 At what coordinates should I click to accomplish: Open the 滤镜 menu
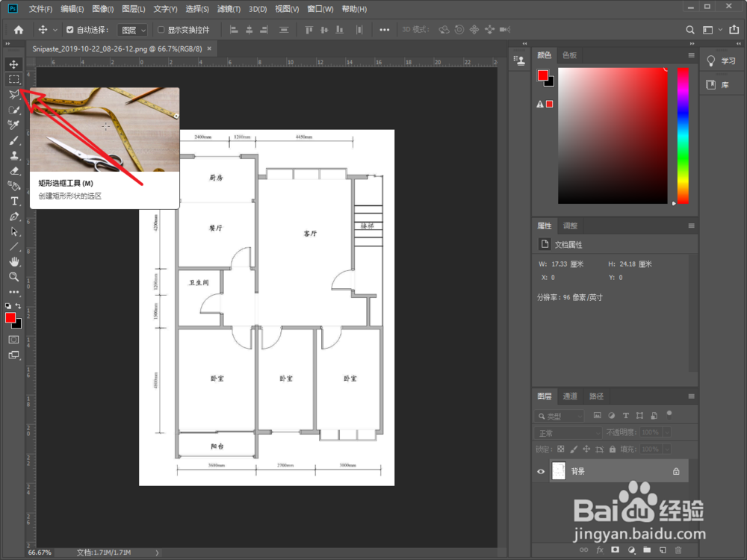click(x=229, y=9)
